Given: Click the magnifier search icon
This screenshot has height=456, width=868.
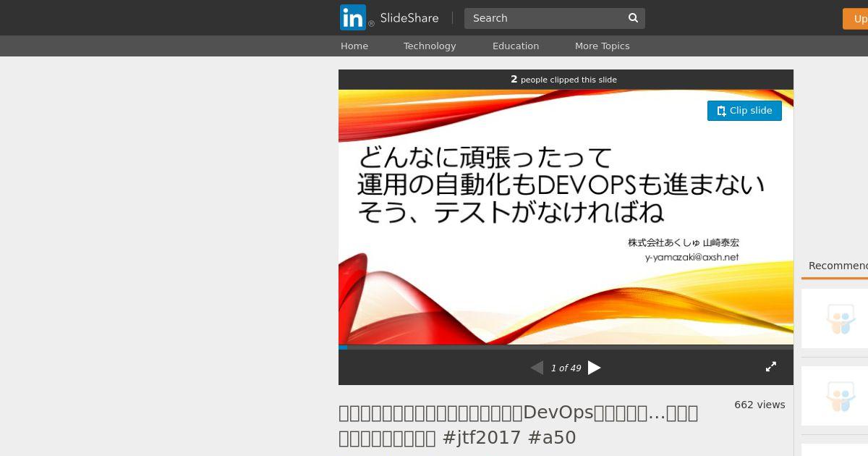Looking at the screenshot, I should pos(634,18).
